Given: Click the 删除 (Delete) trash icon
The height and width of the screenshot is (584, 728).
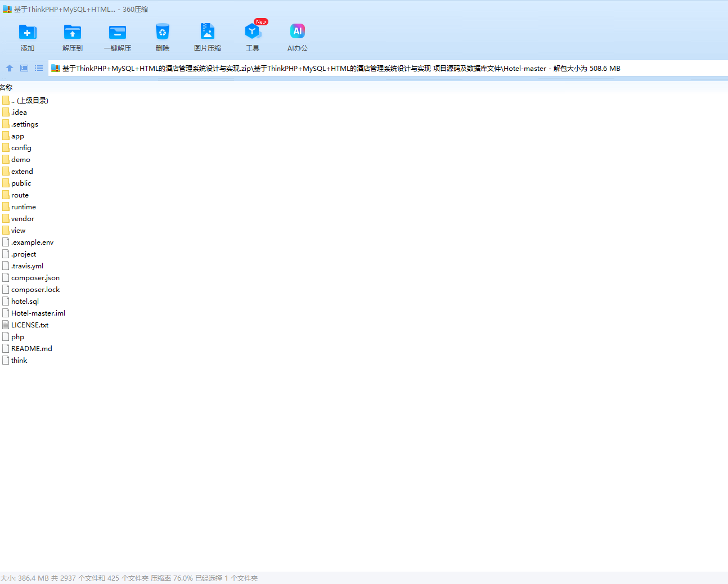Looking at the screenshot, I should pos(163,33).
